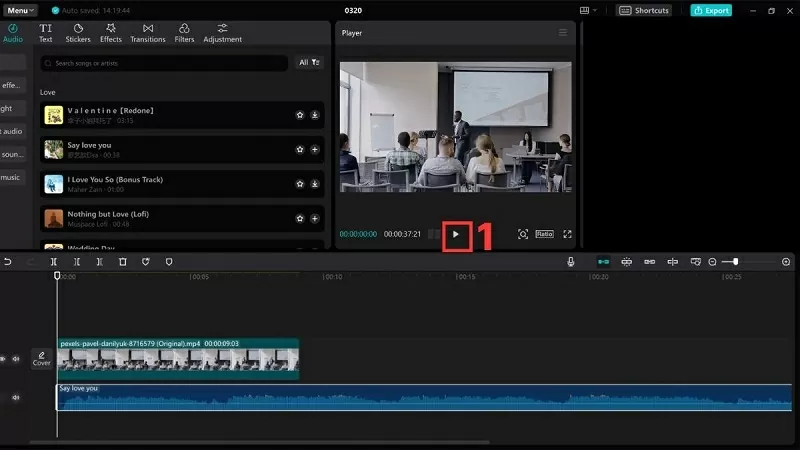Click the timeline zoom slider handle
Screen dimensions: 800x450
(x=736, y=262)
